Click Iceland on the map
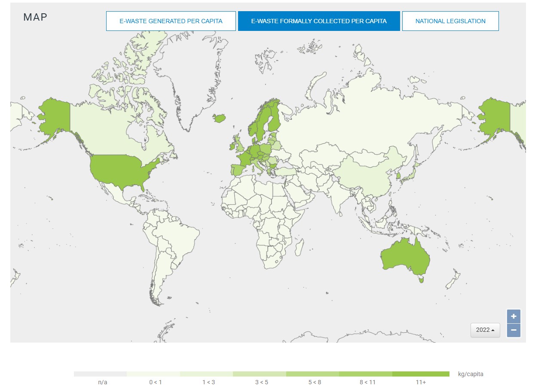 point(219,118)
